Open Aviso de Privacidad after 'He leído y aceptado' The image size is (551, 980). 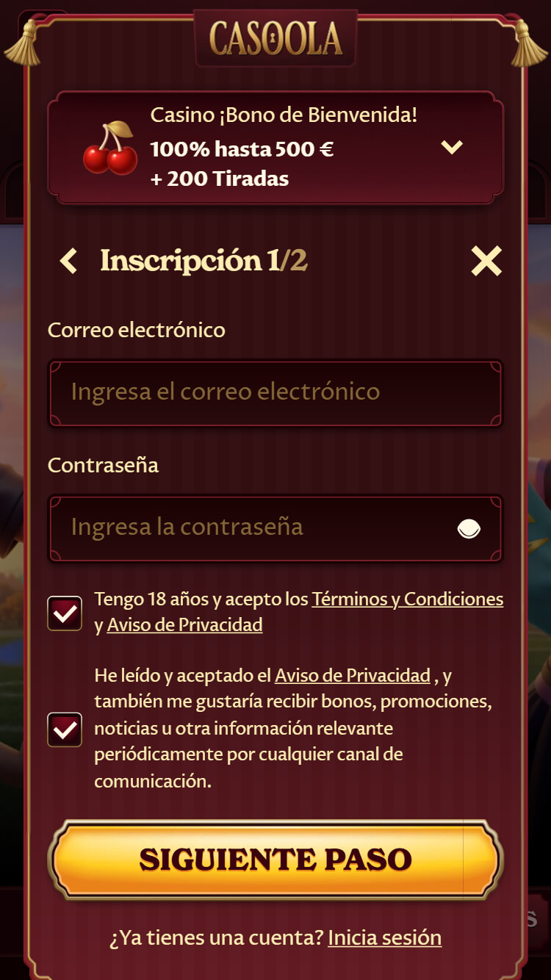click(x=352, y=675)
